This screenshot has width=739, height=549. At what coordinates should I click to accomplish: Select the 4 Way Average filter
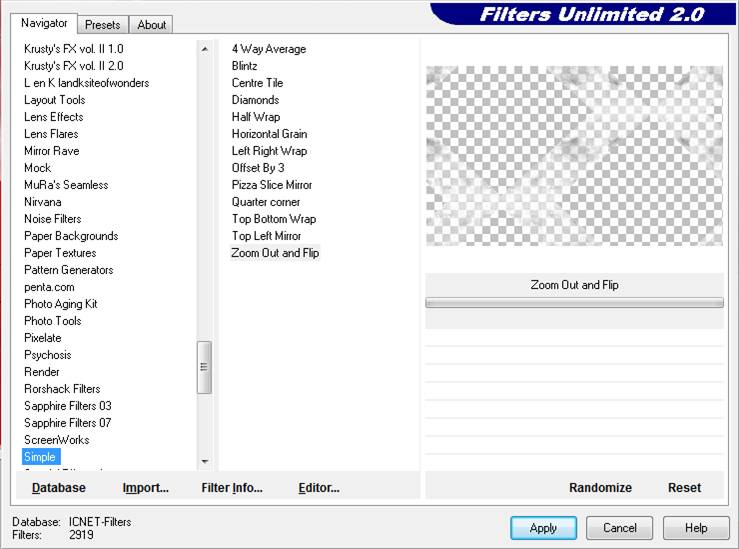pos(269,49)
